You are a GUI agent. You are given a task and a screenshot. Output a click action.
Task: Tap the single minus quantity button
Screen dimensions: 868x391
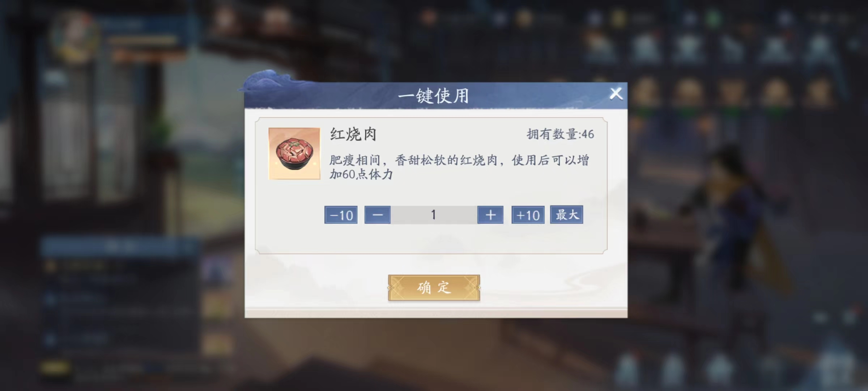click(378, 215)
